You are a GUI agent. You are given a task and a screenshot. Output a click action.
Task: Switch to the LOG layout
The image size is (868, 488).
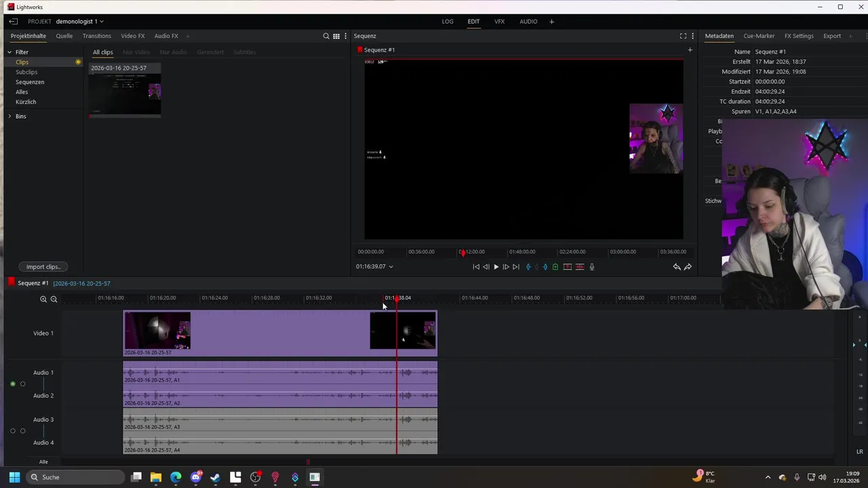click(448, 22)
